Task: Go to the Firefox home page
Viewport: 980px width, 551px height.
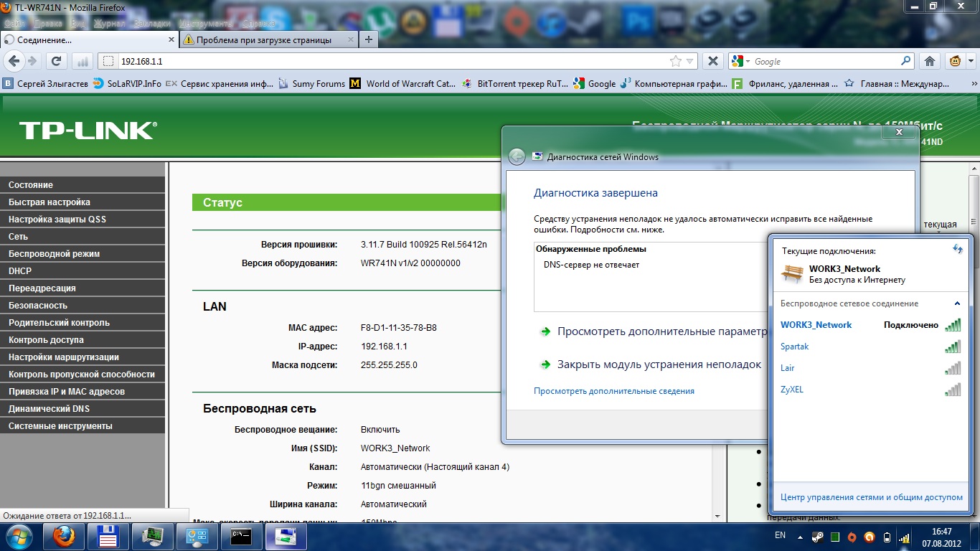Action: pyautogui.click(x=930, y=61)
